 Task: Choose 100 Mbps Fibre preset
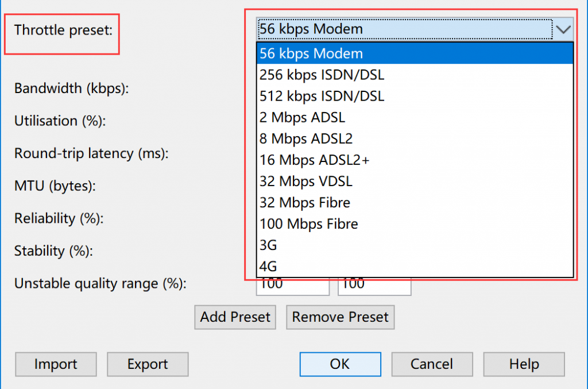415,224
